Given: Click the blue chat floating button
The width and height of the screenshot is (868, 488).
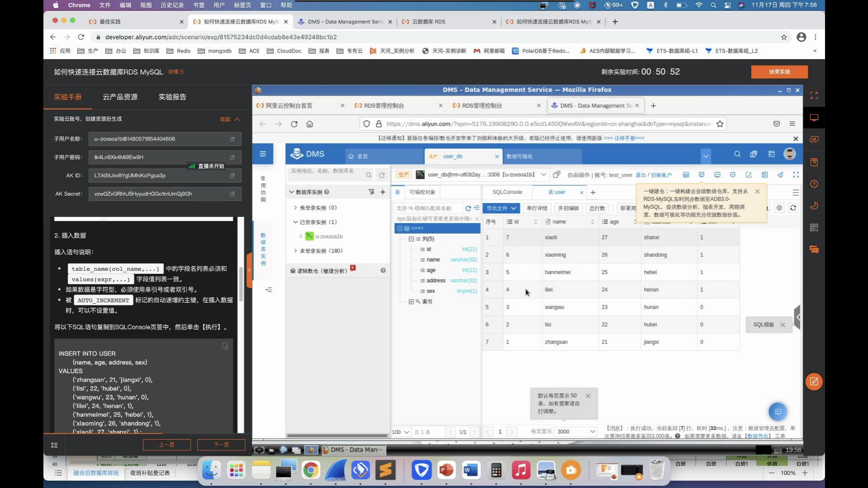Looking at the screenshot, I should coord(778,412).
